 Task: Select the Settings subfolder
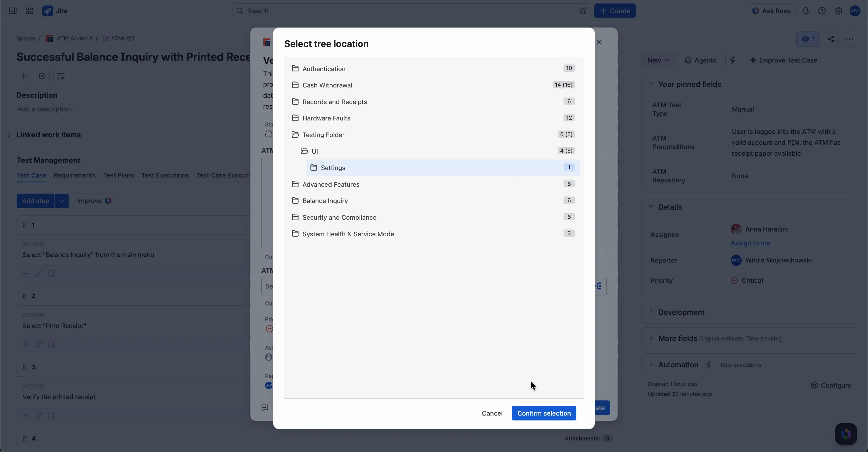pyautogui.click(x=443, y=167)
